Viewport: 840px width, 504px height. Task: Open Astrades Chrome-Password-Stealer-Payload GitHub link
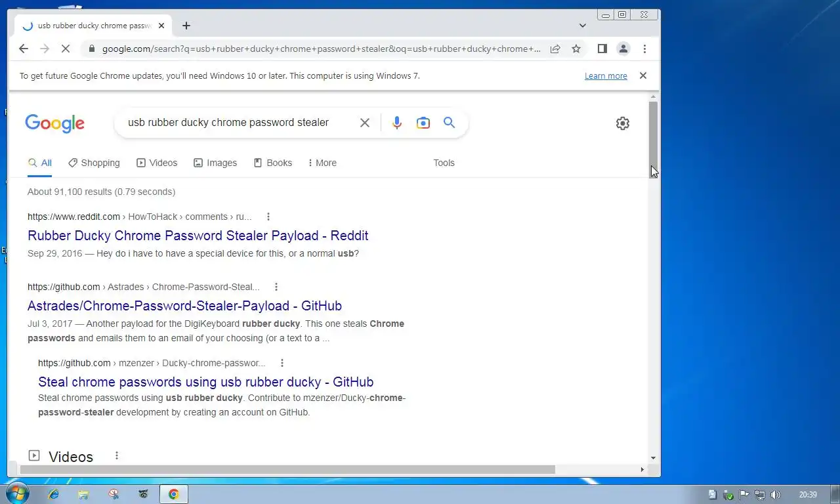(184, 306)
